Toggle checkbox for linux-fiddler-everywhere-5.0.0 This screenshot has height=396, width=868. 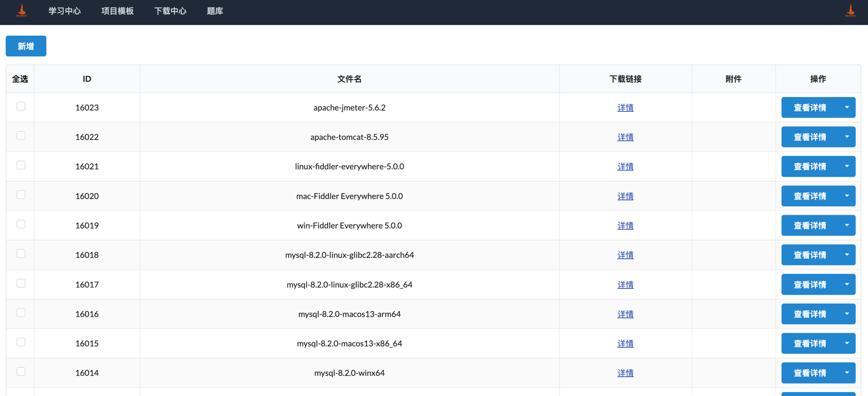point(21,165)
